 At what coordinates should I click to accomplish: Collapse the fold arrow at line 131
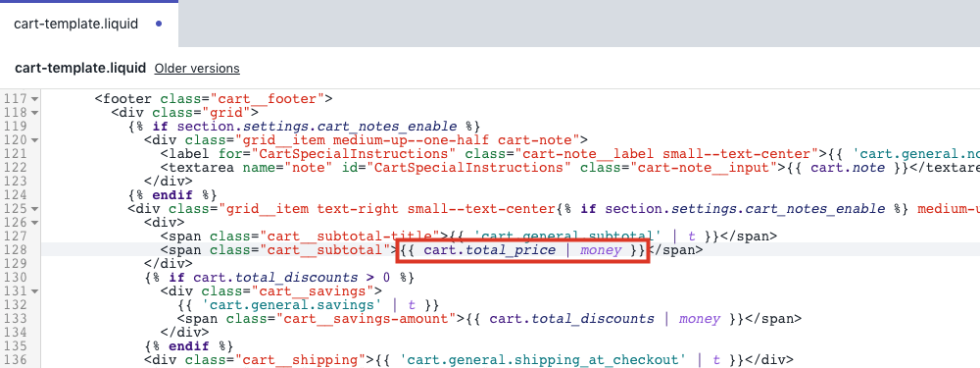pos(35,291)
